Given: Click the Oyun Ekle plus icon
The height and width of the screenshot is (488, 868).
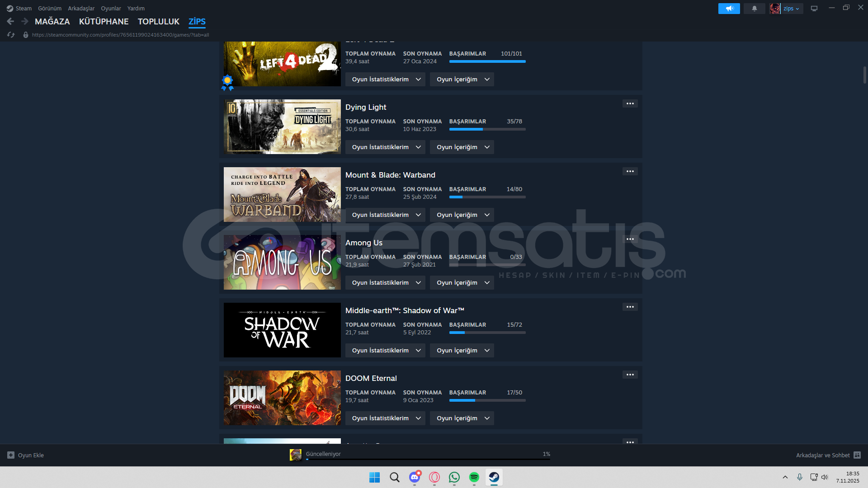Looking at the screenshot, I should (x=11, y=455).
